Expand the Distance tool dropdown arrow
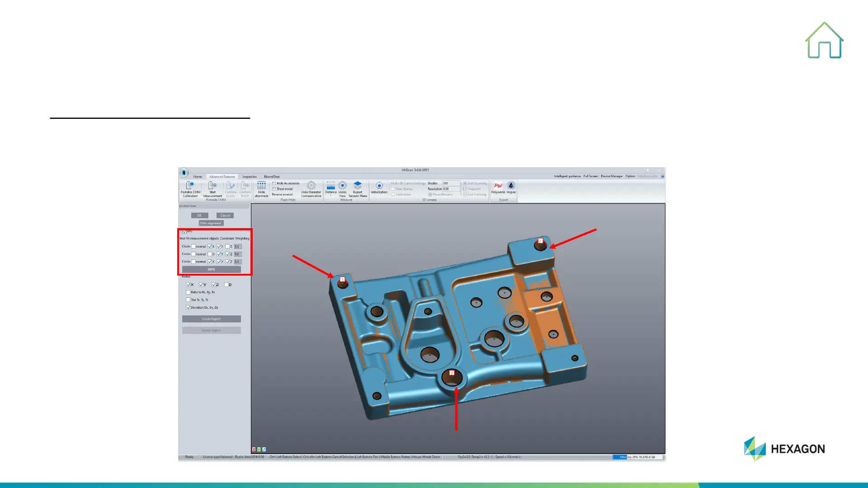The width and height of the screenshot is (868, 488). click(331, 196)
